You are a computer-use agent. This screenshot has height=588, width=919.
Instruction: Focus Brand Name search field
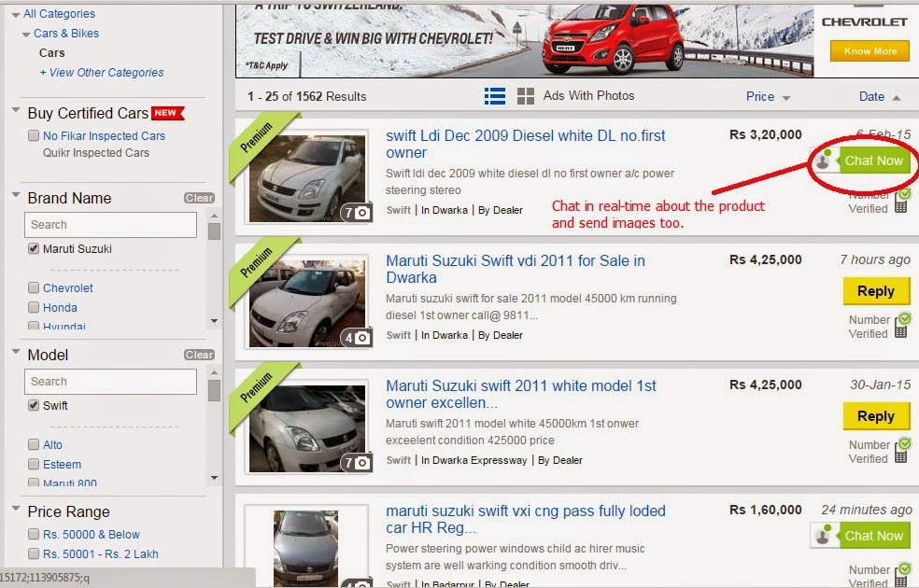(x=111, y=225)
